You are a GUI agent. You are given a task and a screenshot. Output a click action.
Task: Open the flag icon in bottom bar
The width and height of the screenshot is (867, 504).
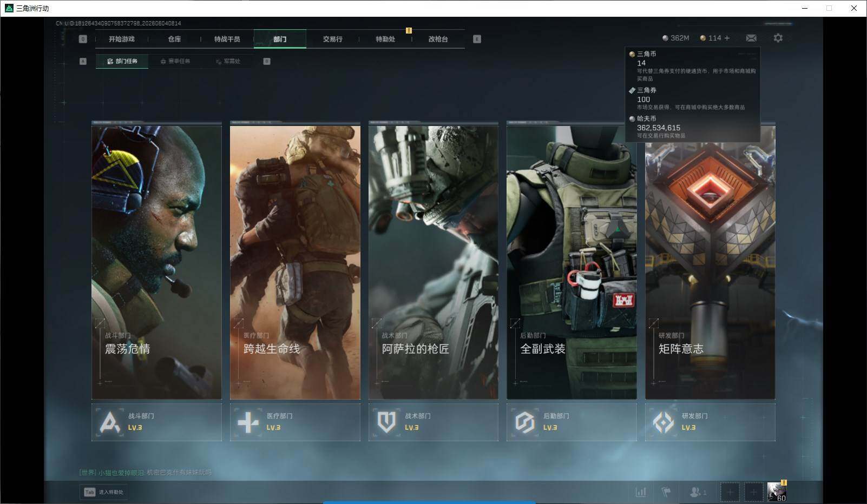[x=666, y=492]
